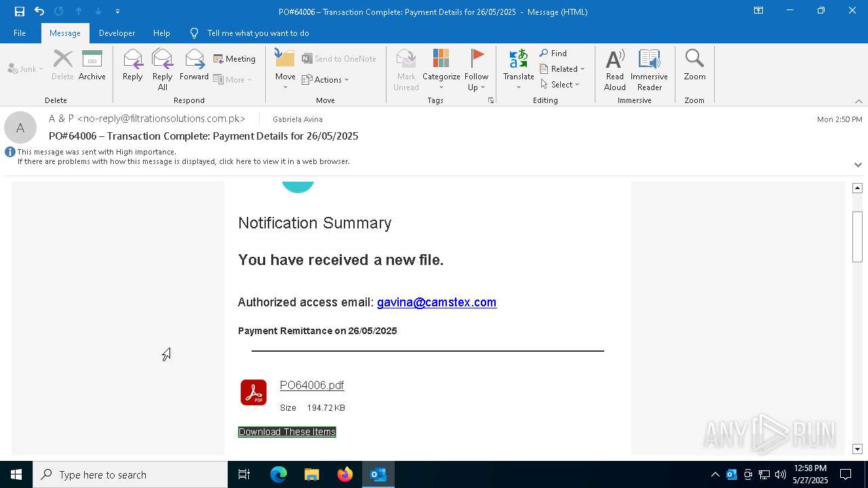Click Find in the Editing group
Viewport: 868px width, 488px height.
click(x=553, y=54)
